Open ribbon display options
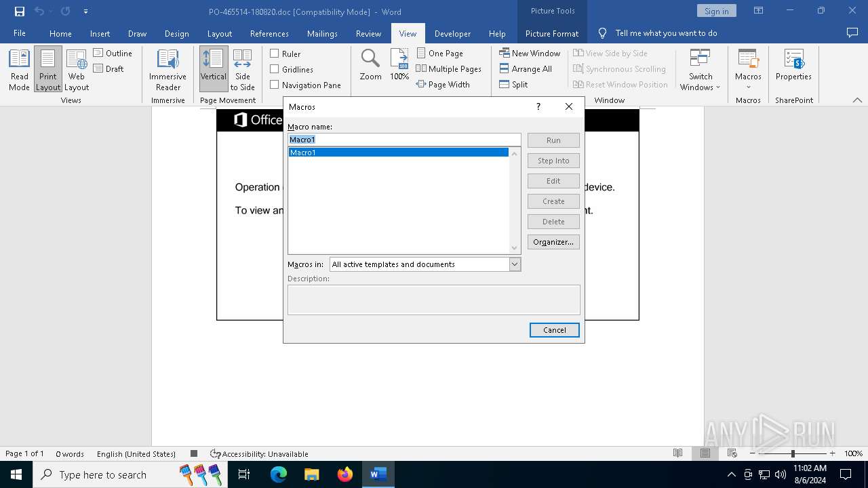The height and width of the screenshot is (488, 868). point(758,11)
